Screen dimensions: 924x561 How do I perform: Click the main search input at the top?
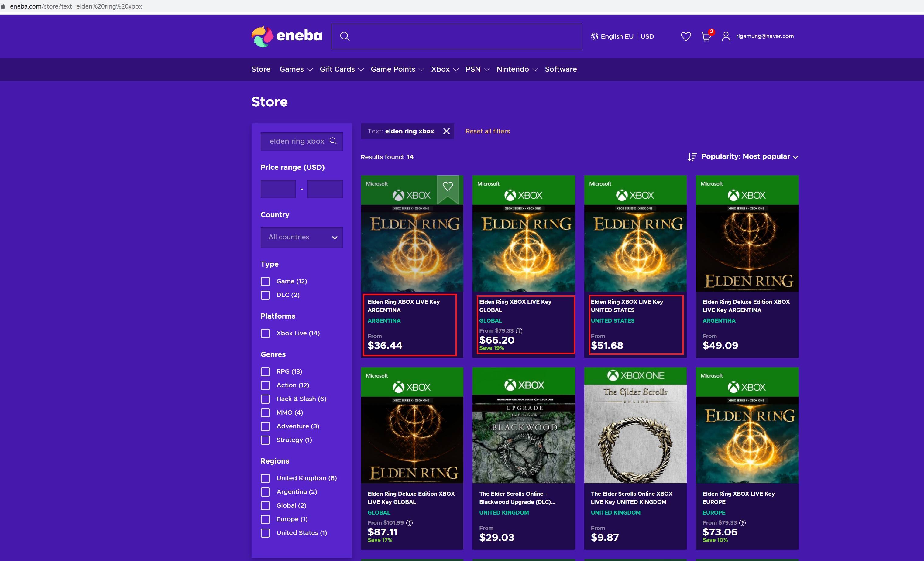pyautogui.click(x=456, y=36)
